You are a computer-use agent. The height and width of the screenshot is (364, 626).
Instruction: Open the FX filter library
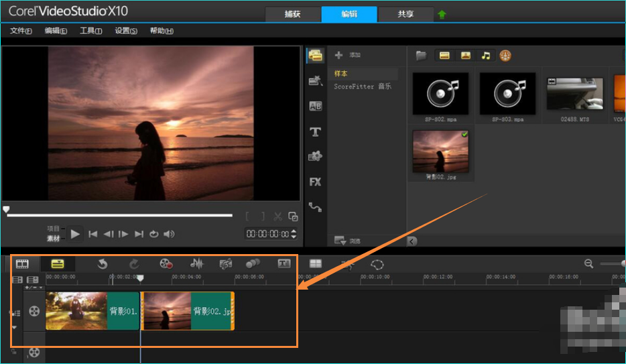tap(315, 182)
